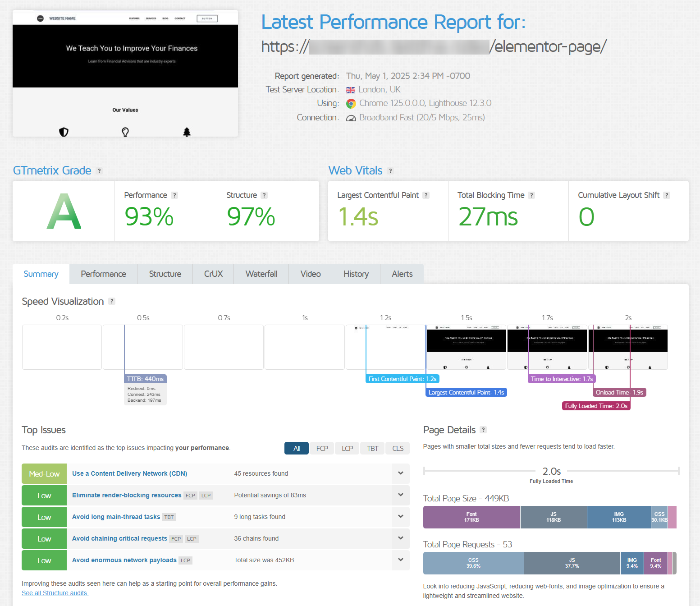This screenshot has width=700, height=606.
Task: Open the Performance score help icon
Action: (x=174, y=195)
